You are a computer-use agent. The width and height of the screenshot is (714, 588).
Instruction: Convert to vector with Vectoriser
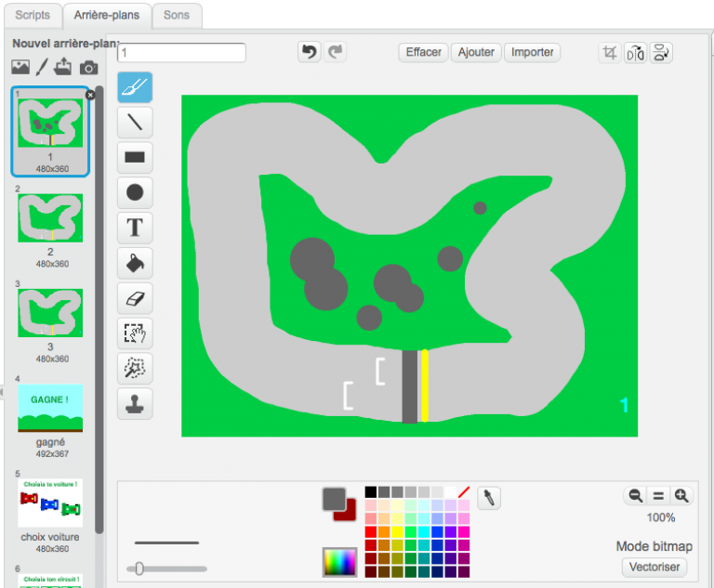point(654,567)
